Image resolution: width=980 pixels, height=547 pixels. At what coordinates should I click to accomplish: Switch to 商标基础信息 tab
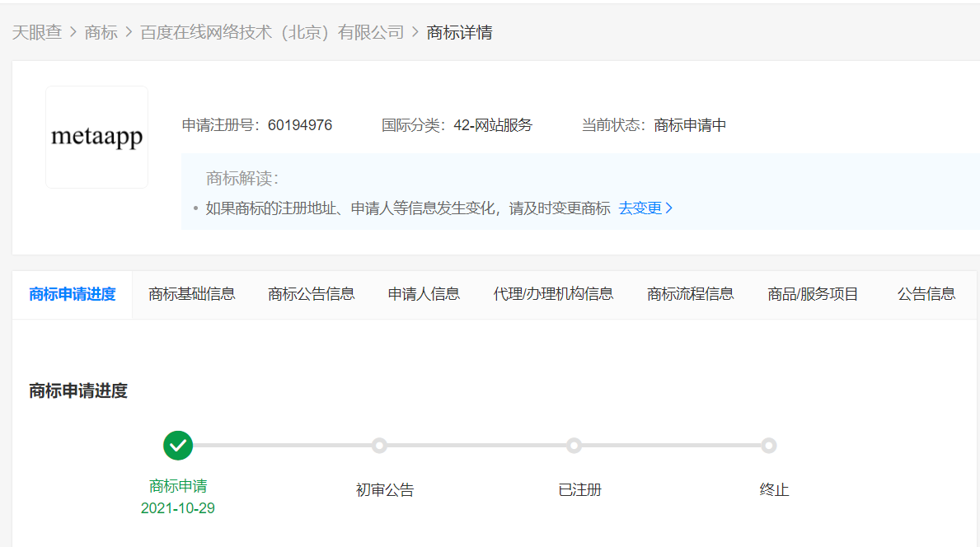pyautogui.click(x=192, y=294)
